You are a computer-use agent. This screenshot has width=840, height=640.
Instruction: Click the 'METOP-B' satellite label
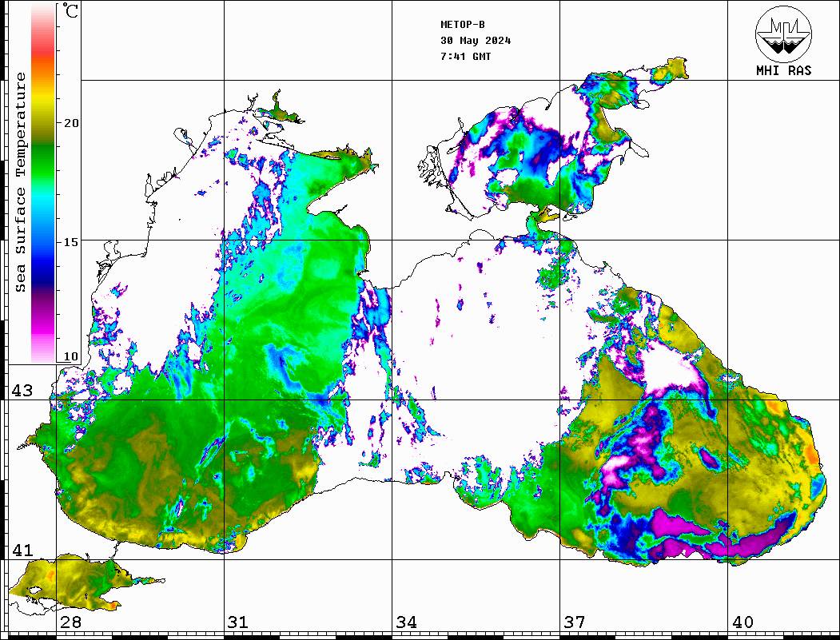click(462, 25)
